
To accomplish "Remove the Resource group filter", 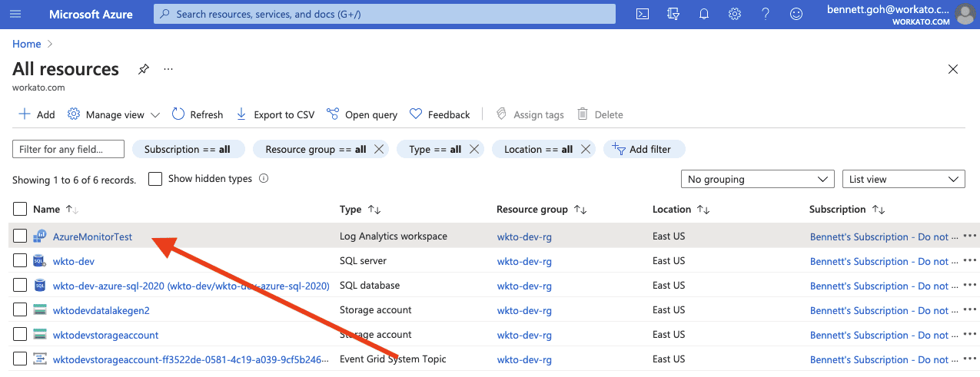I will [379, 149].
